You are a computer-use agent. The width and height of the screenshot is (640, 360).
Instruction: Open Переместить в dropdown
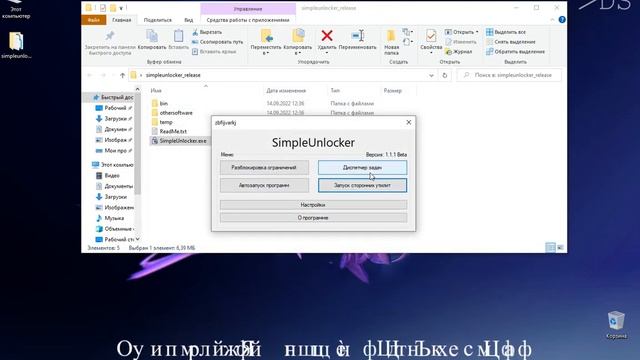point(266,41)
